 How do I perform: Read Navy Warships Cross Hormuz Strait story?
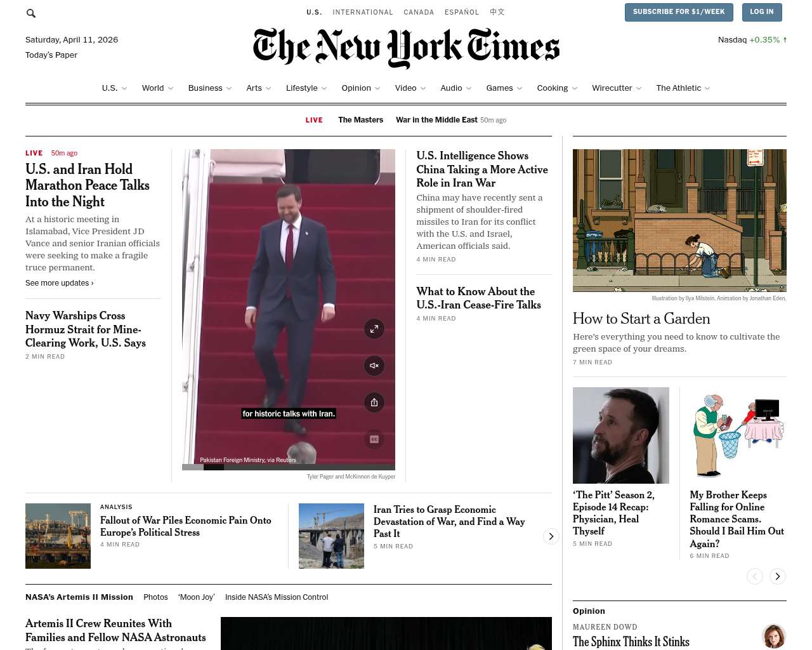pos(86,329)
